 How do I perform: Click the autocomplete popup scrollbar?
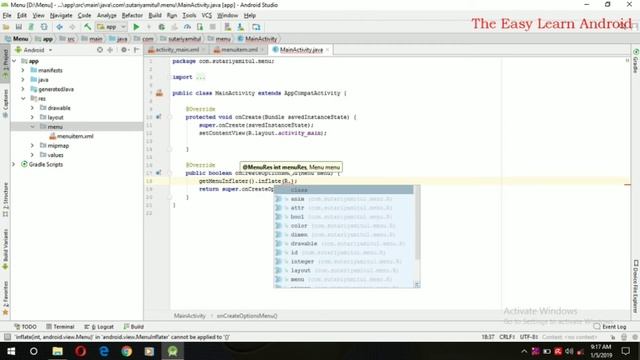(417, 223)
